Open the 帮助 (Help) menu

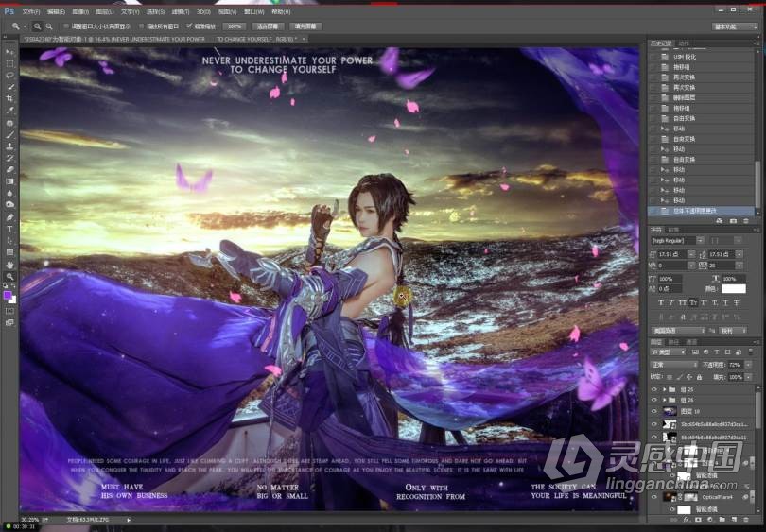pyautogui.click(x=281, y=11)
